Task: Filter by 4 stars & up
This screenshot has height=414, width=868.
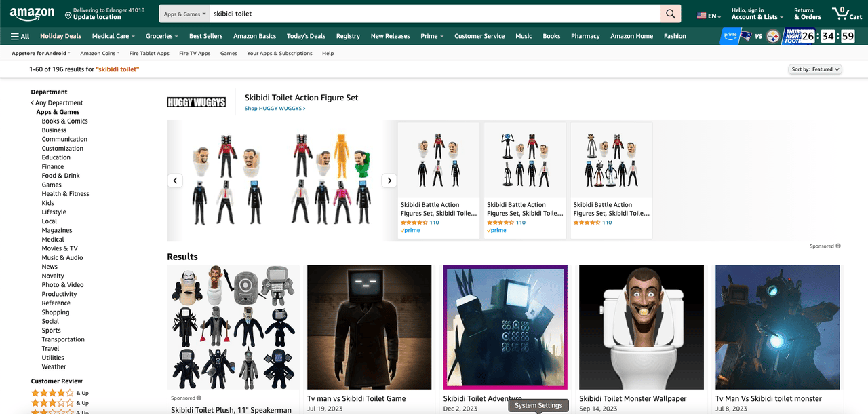Action: (x=60, y=393)
